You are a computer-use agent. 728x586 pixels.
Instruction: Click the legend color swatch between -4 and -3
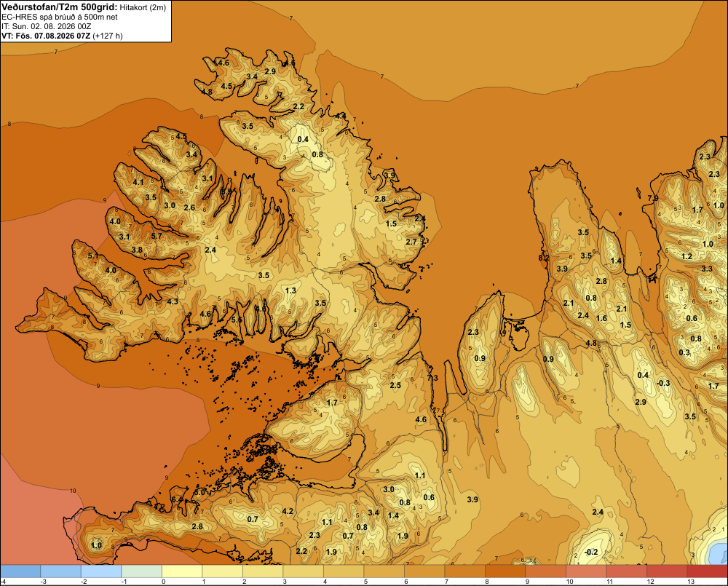point(20,571)
